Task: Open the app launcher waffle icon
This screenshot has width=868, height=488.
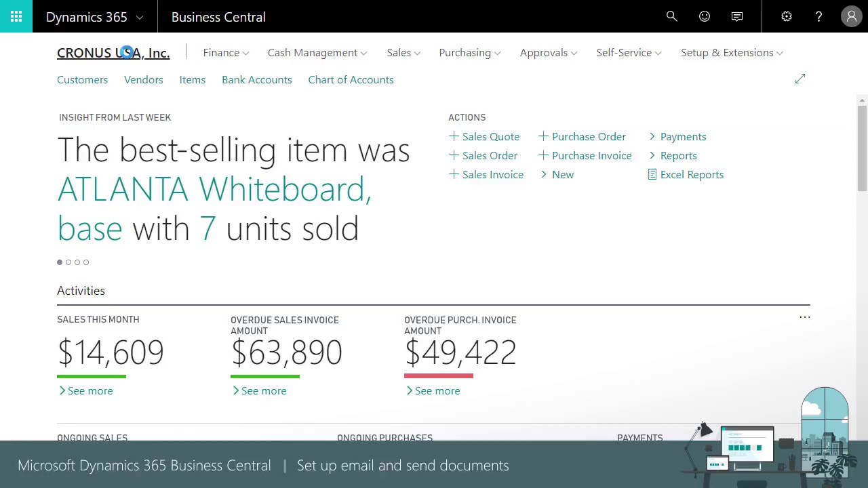Action: 16,16
